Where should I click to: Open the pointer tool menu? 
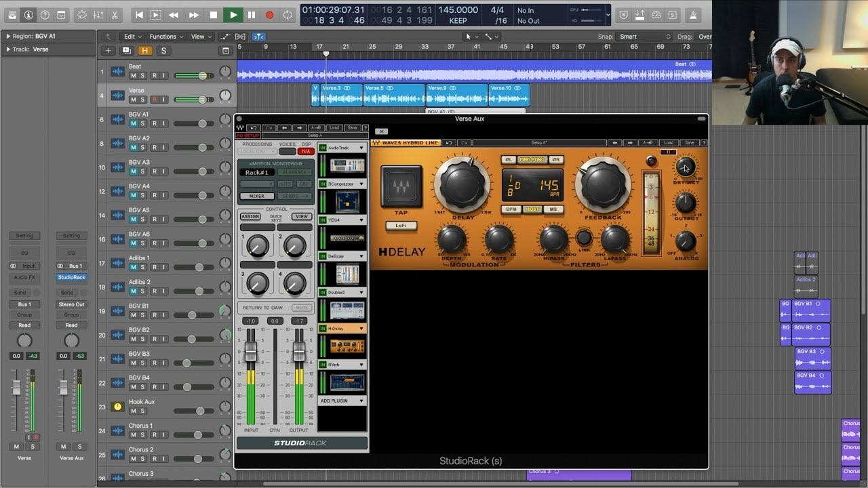click(471, 37)
